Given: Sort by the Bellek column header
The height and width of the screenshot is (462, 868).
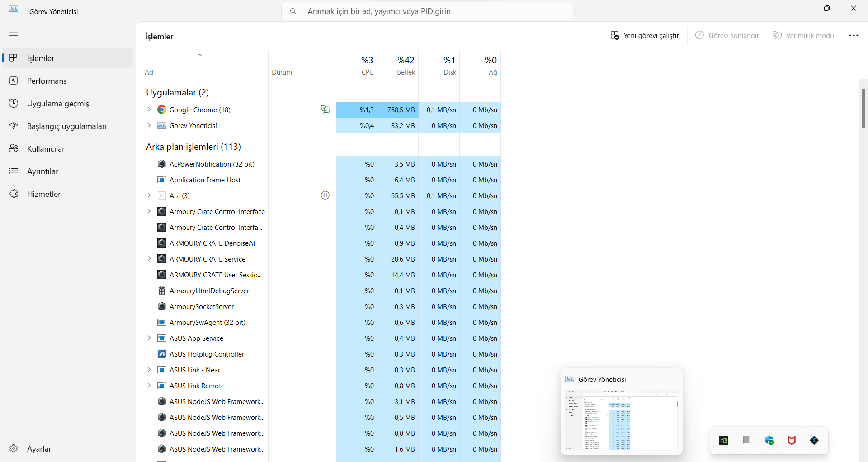Looking at the screenshot, I should [x=398, y=65].
